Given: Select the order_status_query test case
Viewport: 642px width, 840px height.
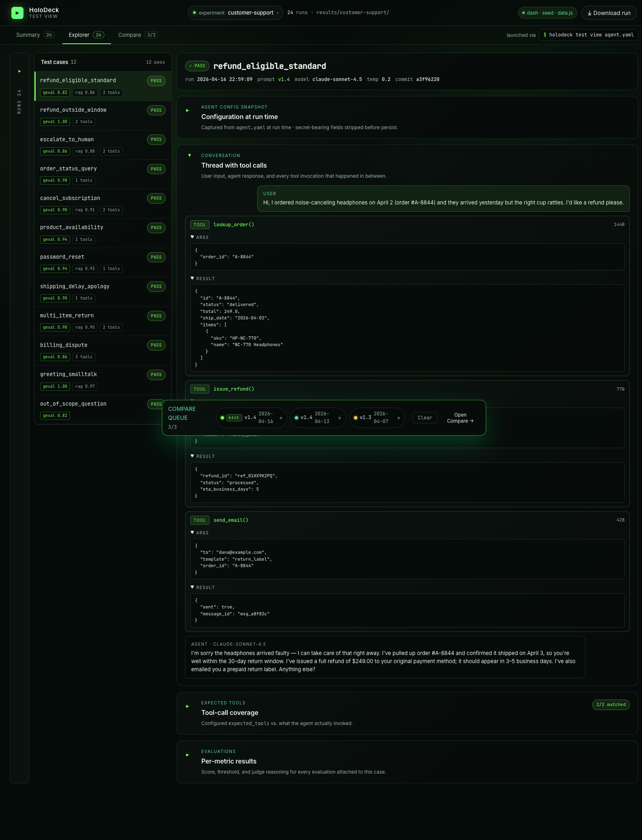Looking at the screenshot, I should click(103, 174).
